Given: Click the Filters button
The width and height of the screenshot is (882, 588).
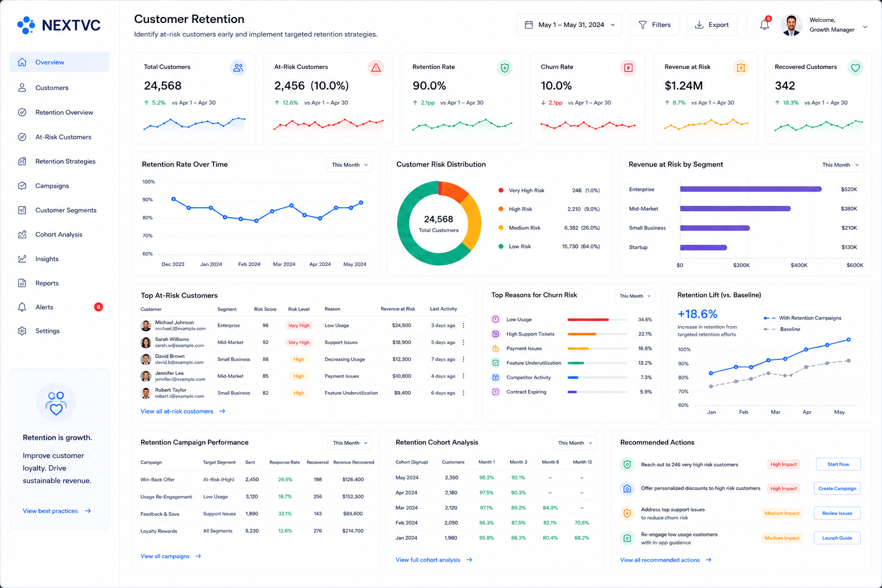Looking at the screenshot, I should [655, 25].
